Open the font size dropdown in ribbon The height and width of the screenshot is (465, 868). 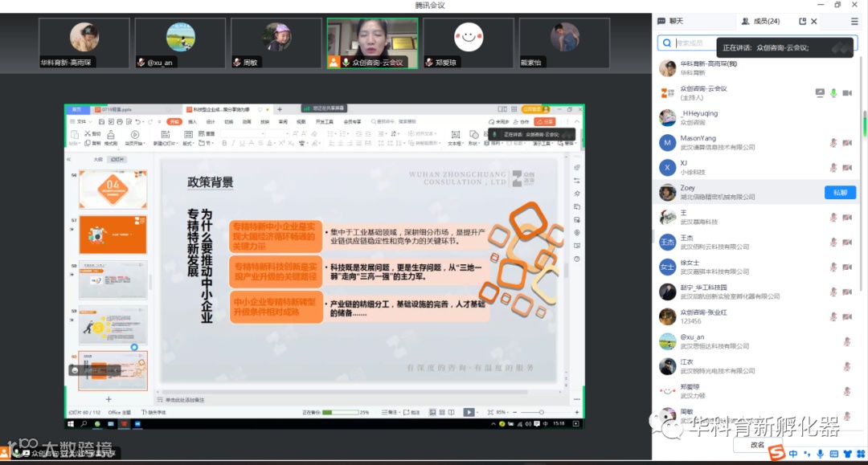pos(287,134)
